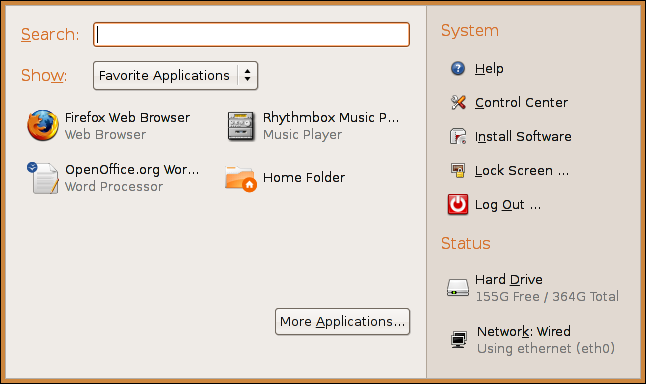
Task: Click the 'Network: Wired' label
Action: (524, 331)
